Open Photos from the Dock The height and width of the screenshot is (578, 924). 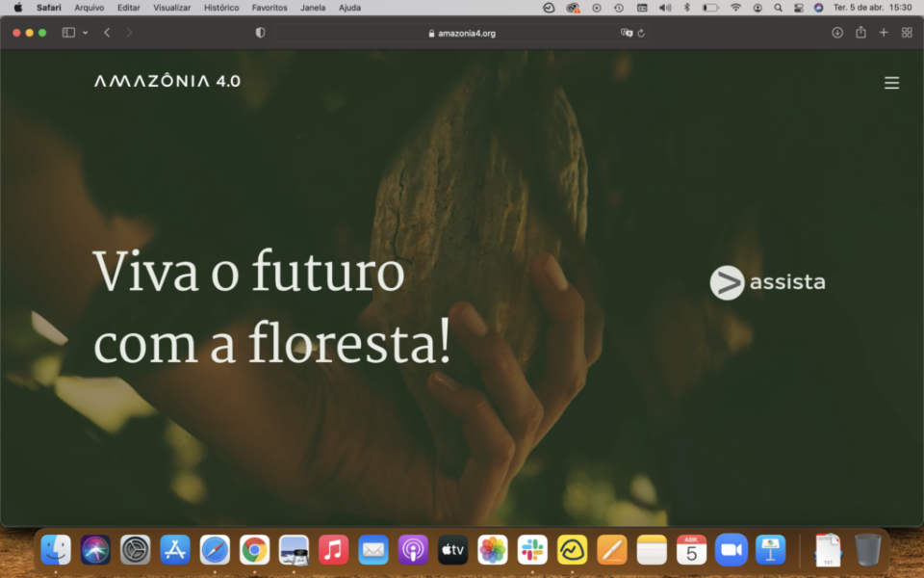493,550
